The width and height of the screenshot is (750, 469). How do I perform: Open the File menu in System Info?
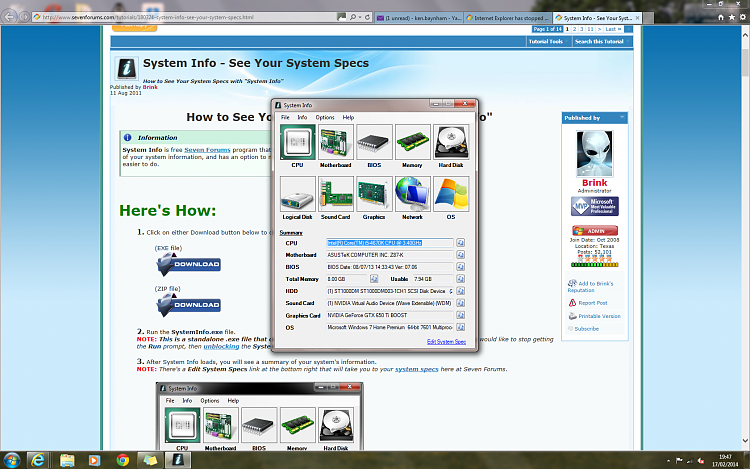coord(285,117)
